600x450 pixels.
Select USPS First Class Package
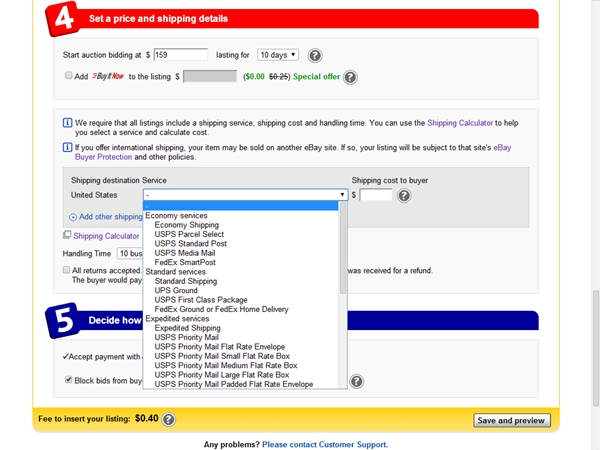click(x=201, y=300)
